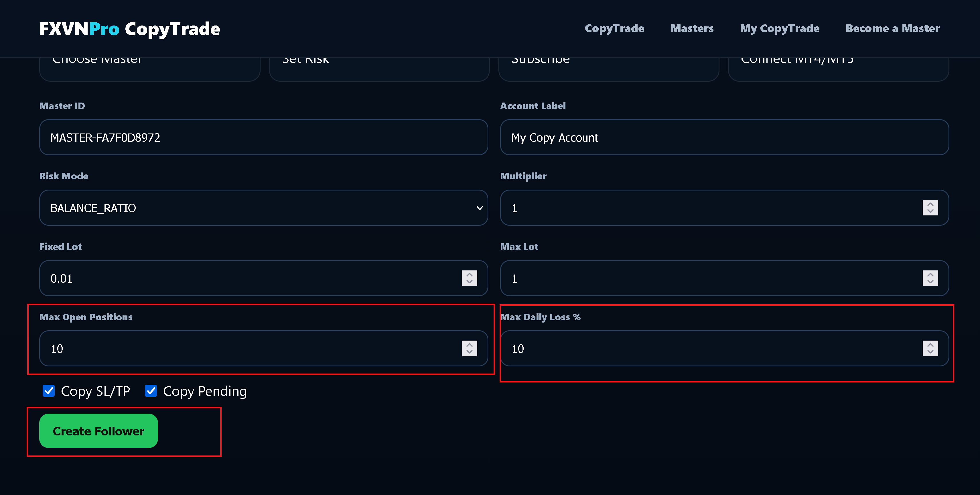Go to the CopyTrade nav item
Image resolution: width=980 pixels, height=495 pixels.
coord(614,28)
